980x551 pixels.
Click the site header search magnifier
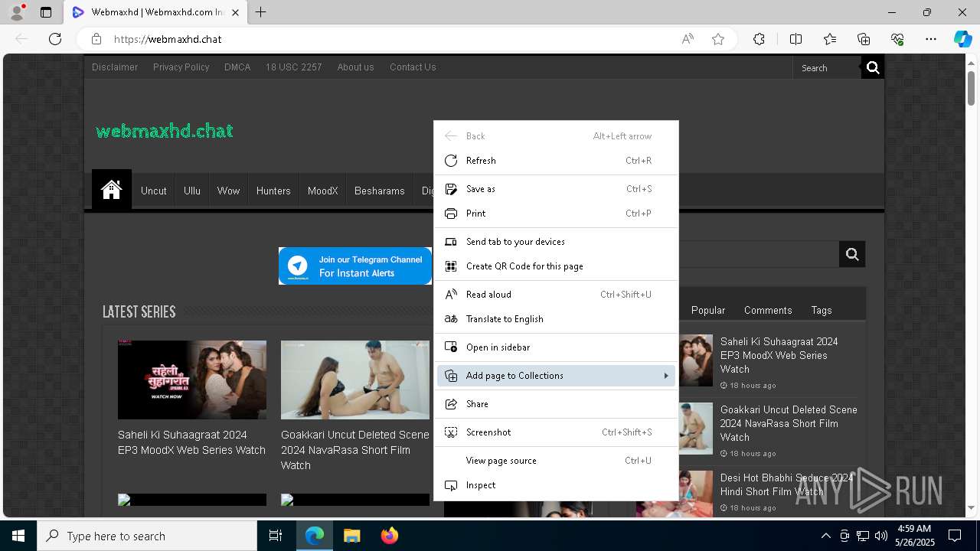[873, 68]
